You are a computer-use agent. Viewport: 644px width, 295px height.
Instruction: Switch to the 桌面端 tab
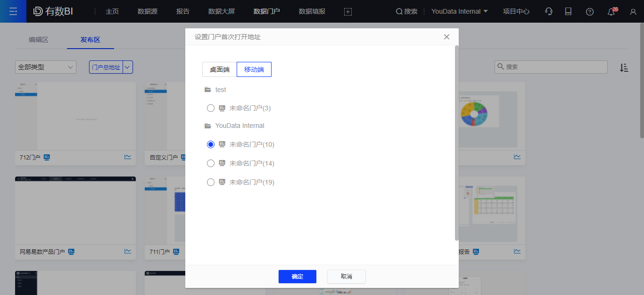coord(220,69)
